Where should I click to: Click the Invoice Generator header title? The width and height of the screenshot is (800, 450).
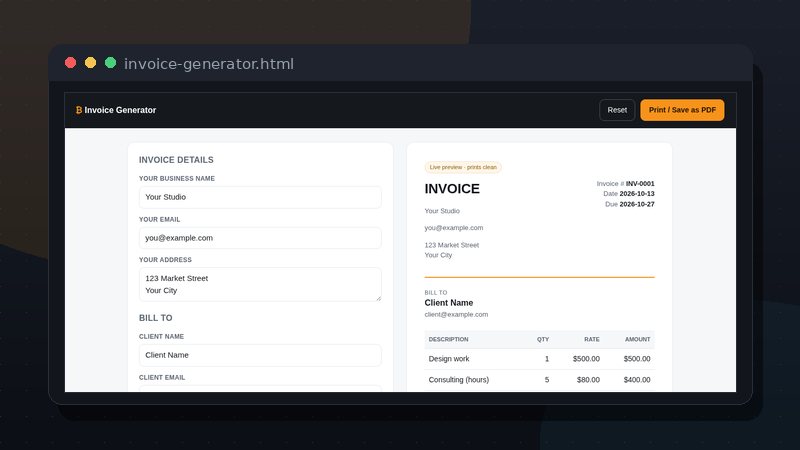point(120,110)
